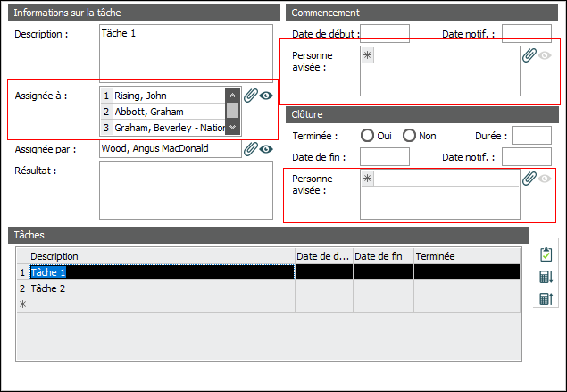
Task: Select the Non radio button for Terminée
Action: click(409, 136)
